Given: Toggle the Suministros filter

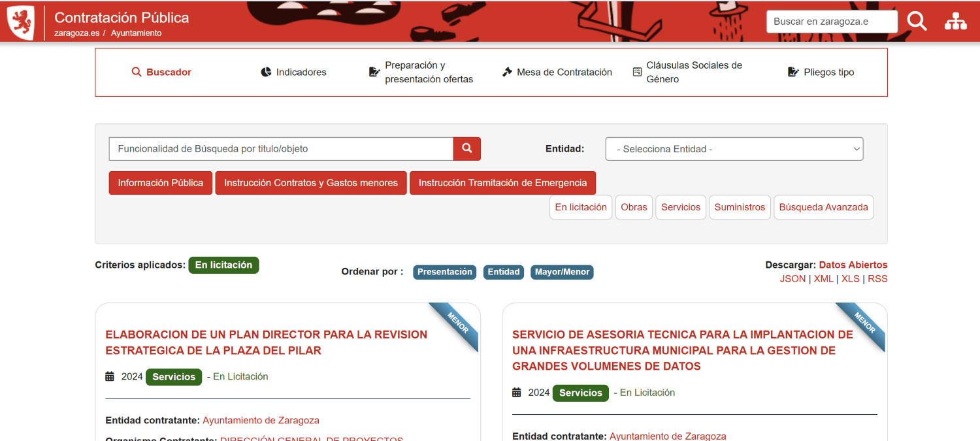Looking at the screenshot, I should [x=740, y=207].
